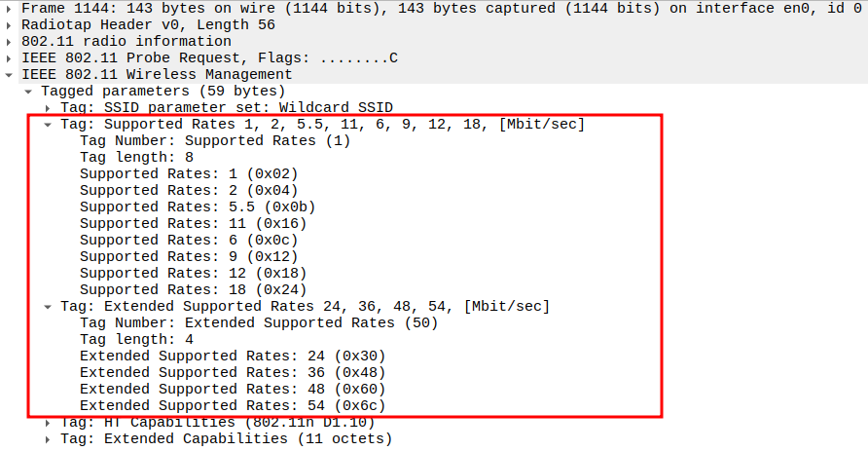Select Supported Rates: 18 (0x24) row
The width and height of the screenshot is (868, 451).
(x=193, y=289)
